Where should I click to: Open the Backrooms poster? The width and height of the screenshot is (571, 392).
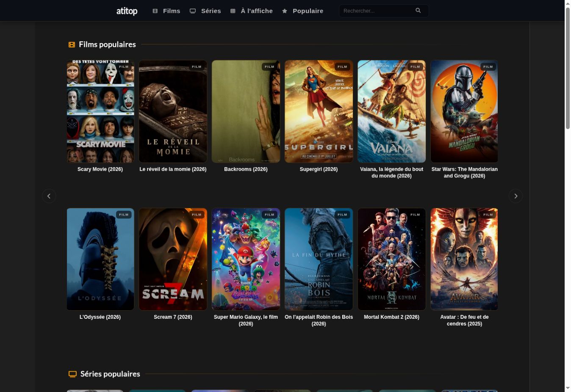coord(246,111)
